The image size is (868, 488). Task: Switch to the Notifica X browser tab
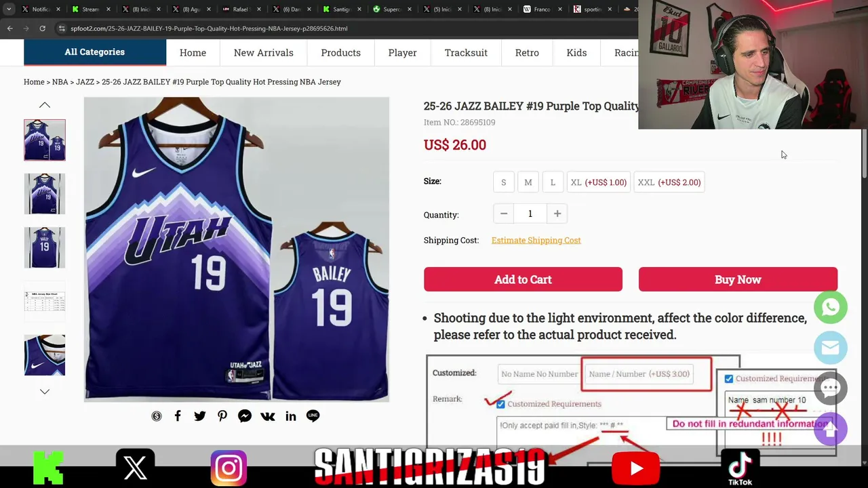pyautogui.click(x=35, y=9)
